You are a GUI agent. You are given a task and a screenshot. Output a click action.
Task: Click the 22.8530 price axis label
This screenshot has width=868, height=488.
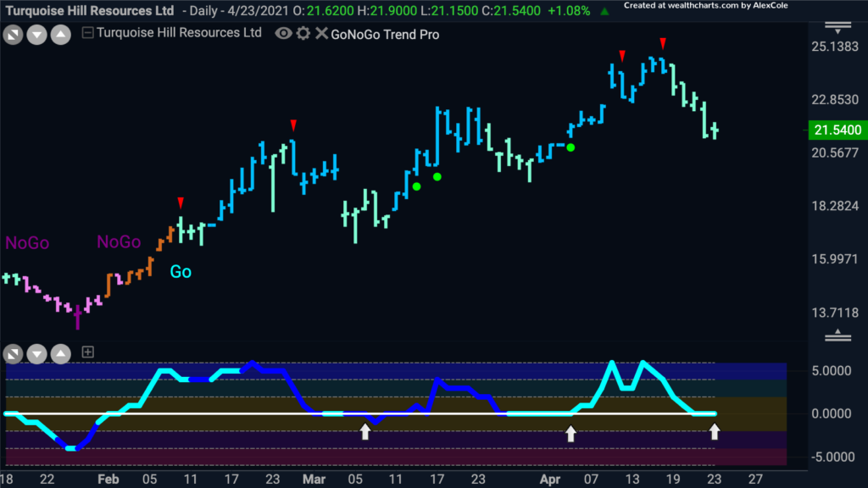[835, 100]
